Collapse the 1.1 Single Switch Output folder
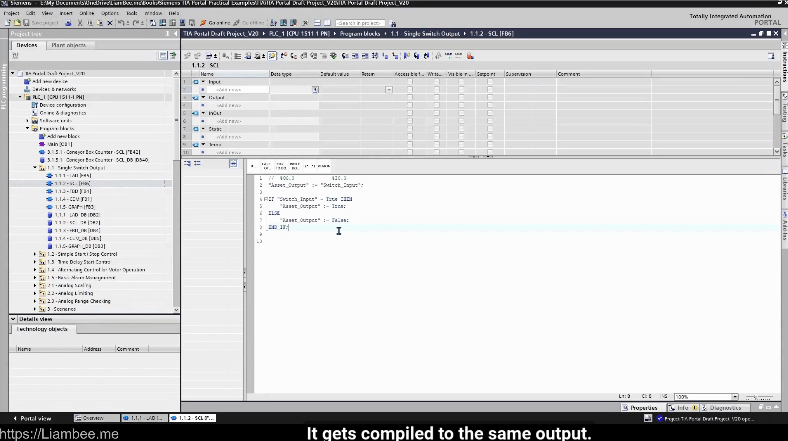Screen dimensions: 788x441 click(x=36, y=168)
